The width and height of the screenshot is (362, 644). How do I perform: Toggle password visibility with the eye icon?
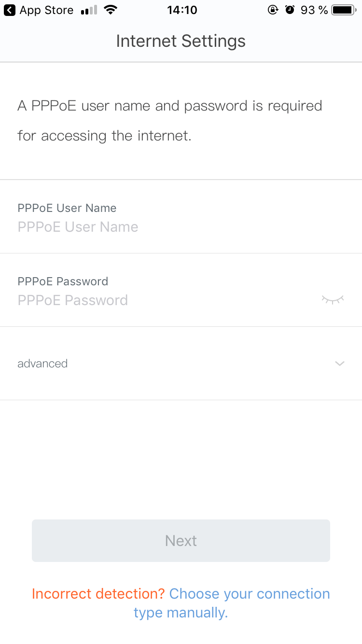pyautogui.click(x=333, y=300)
